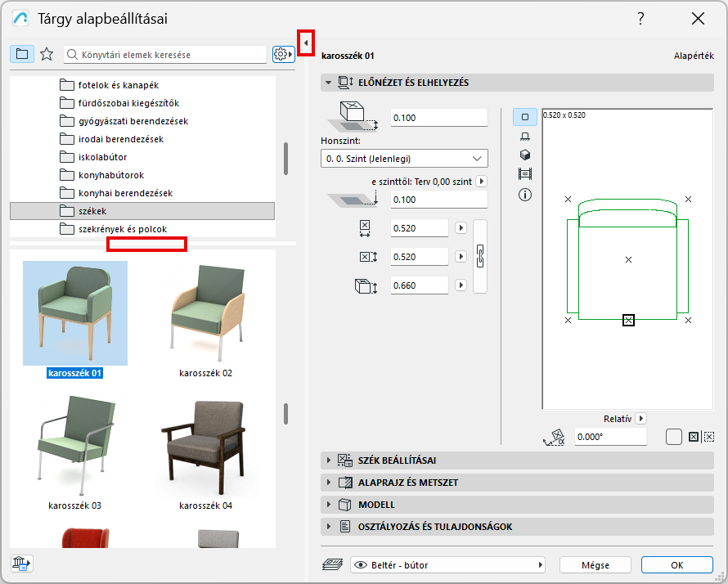The image size is (728, 584).
Task: Expand the MODELL panel
Action: 517,505
